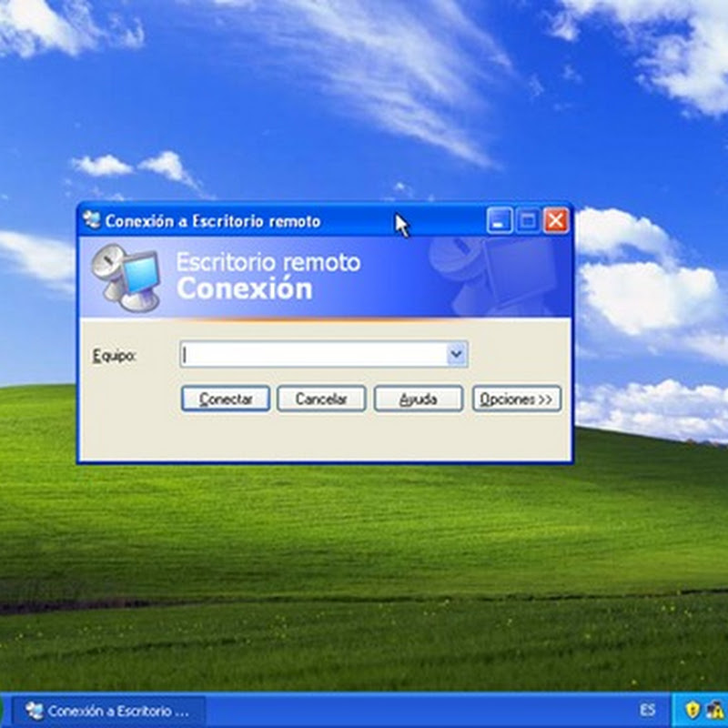728x728 pixels.
Task: Click the Conexión a Escritorio remoto title text
Action: click(213, 221)
